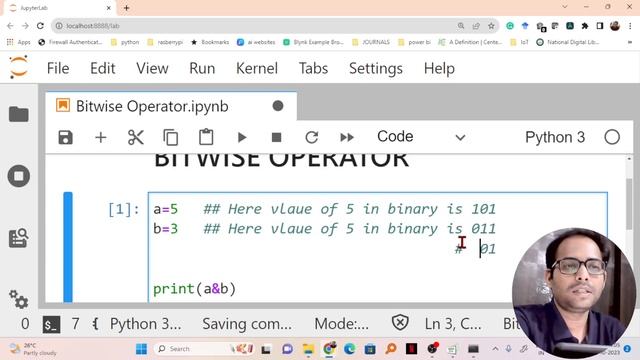This screenshot has height=360, width=640.
Task: Bookmark this page with the star icon
Action: [491, 26]
